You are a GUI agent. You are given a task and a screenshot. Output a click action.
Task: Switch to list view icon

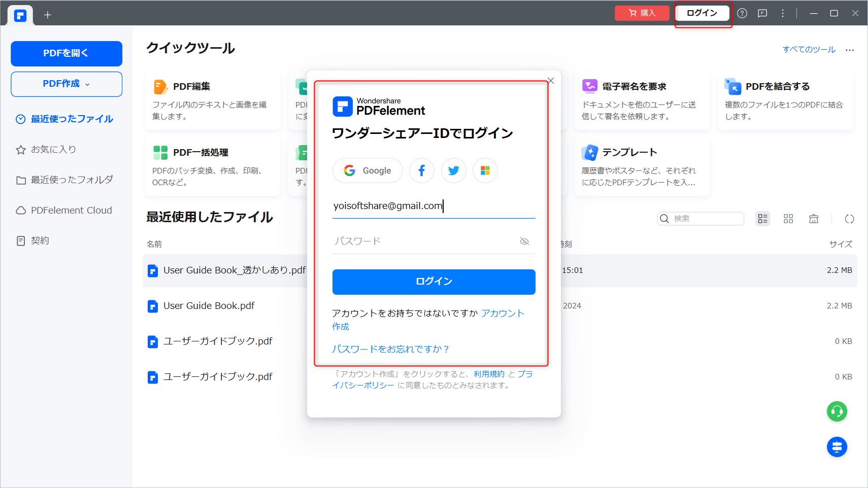[x=763, y=219]
